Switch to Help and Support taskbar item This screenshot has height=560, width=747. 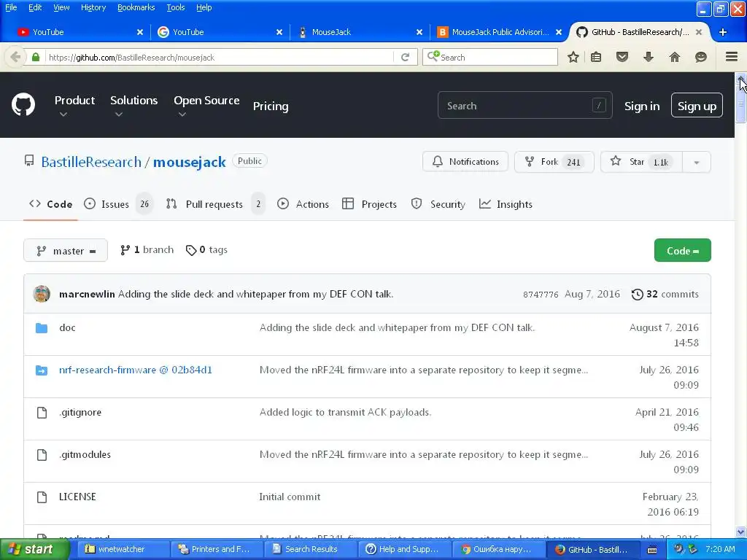404,549
